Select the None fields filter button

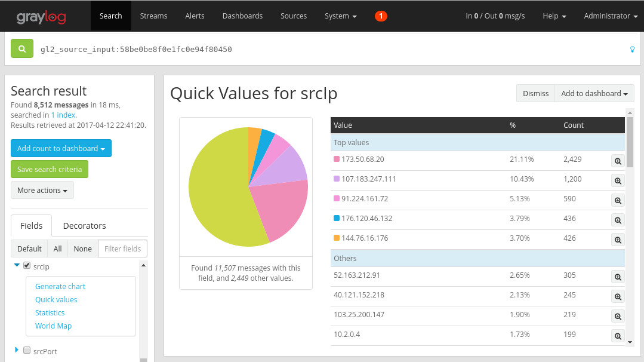82,249
